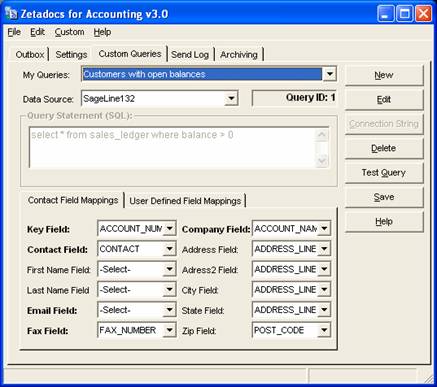Click the Save button
437x387 pixels.
click(x=384, y=197)
